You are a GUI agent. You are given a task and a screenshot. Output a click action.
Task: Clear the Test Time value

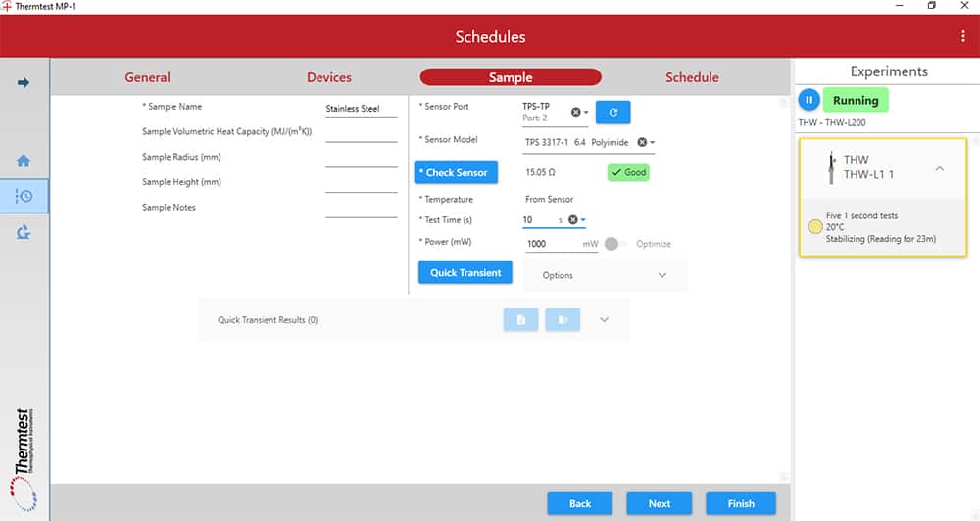click(x=572, y=220)
